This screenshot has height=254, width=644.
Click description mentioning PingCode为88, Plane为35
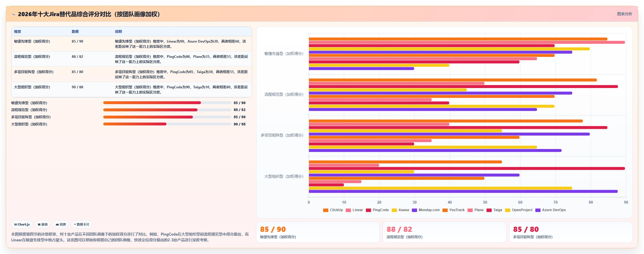pos(181,59)
